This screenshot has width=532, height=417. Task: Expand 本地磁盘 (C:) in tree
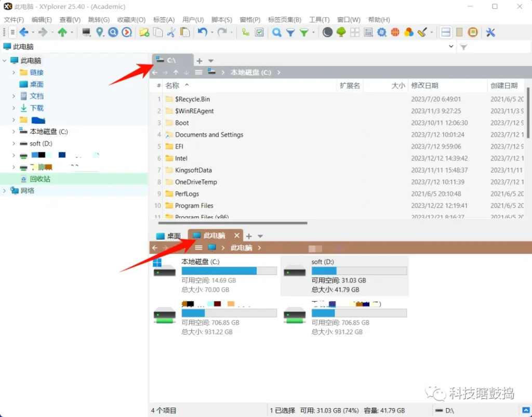tap(14, 132)
